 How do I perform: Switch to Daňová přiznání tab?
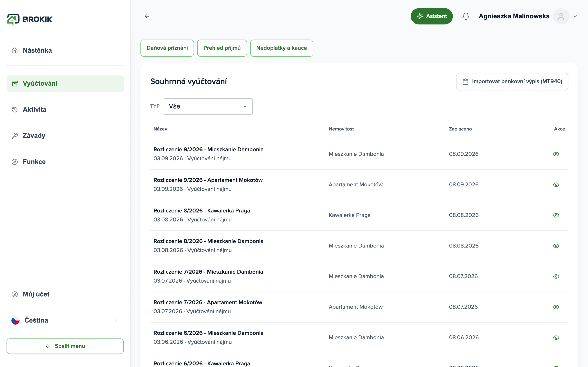167,48
